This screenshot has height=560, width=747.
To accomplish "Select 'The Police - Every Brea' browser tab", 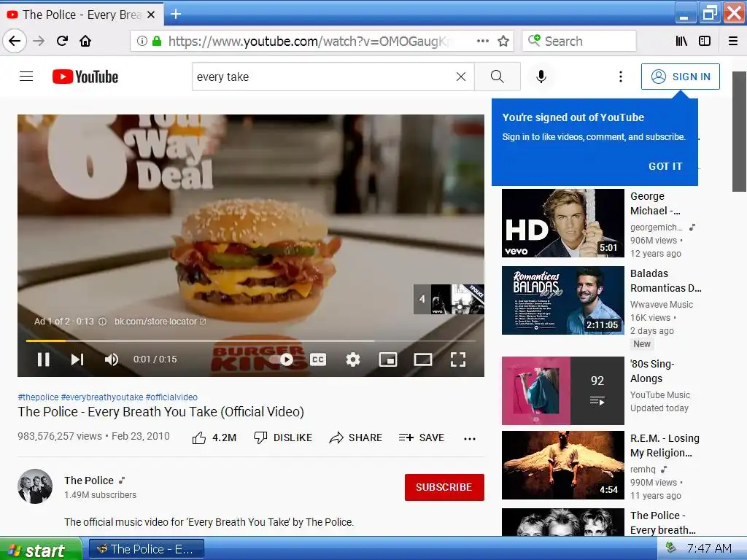I will point(82,15).
